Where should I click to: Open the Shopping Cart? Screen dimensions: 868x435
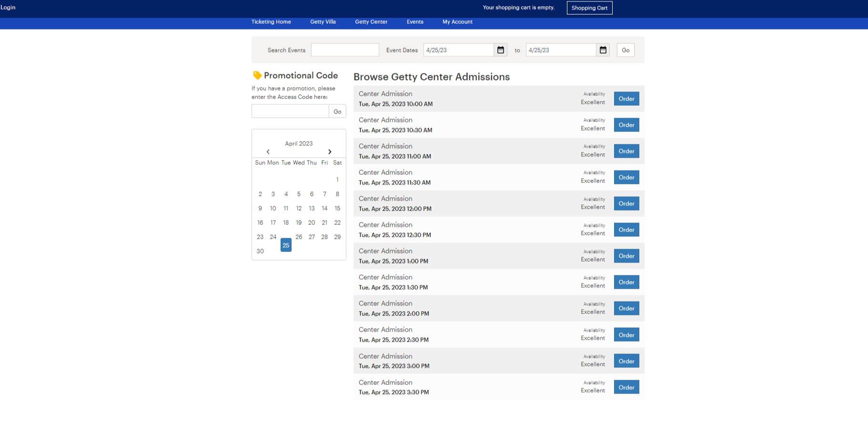point(589,8)
